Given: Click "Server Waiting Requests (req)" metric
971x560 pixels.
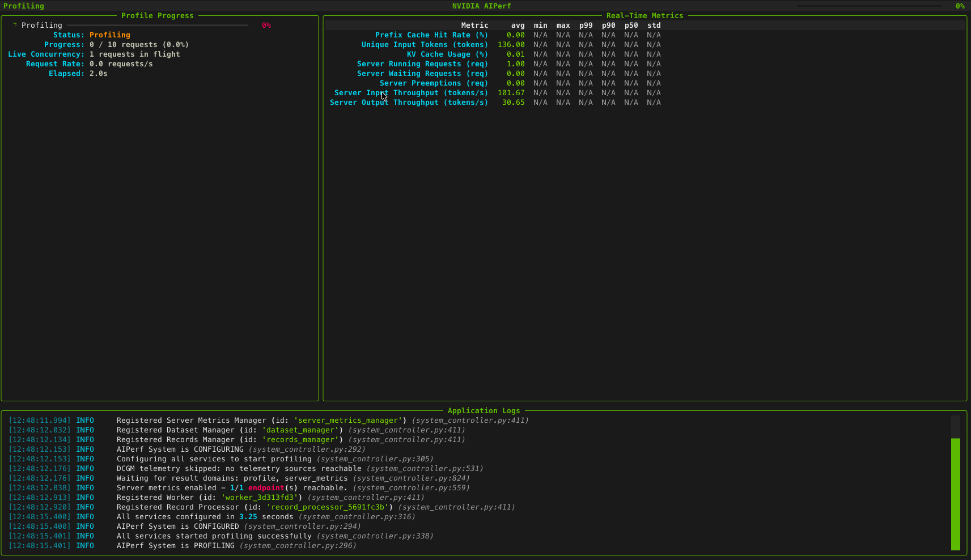Looking at the screenshot, I should coord(422,74).
